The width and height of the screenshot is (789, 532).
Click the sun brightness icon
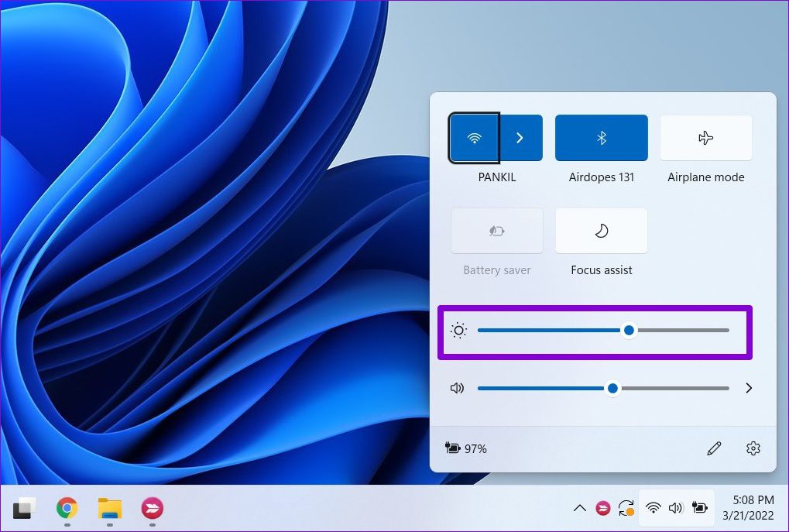(x=459, y=331)
